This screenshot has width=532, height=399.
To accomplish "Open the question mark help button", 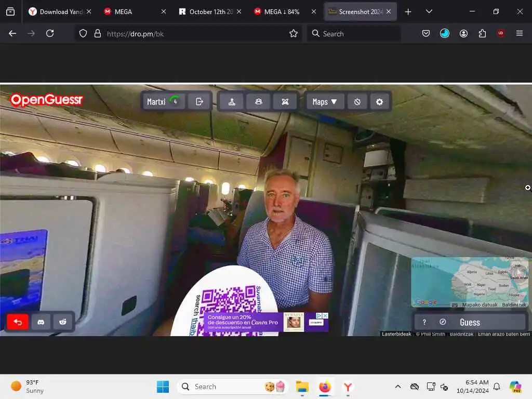I will (424, 322).
